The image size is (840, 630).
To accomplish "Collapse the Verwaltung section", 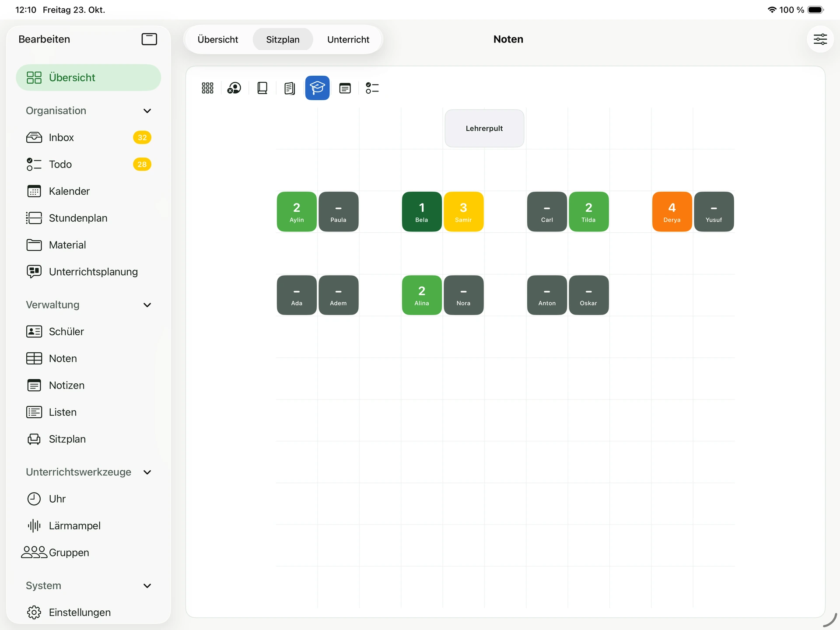I will pyautogui.click(x=147, y=305).
